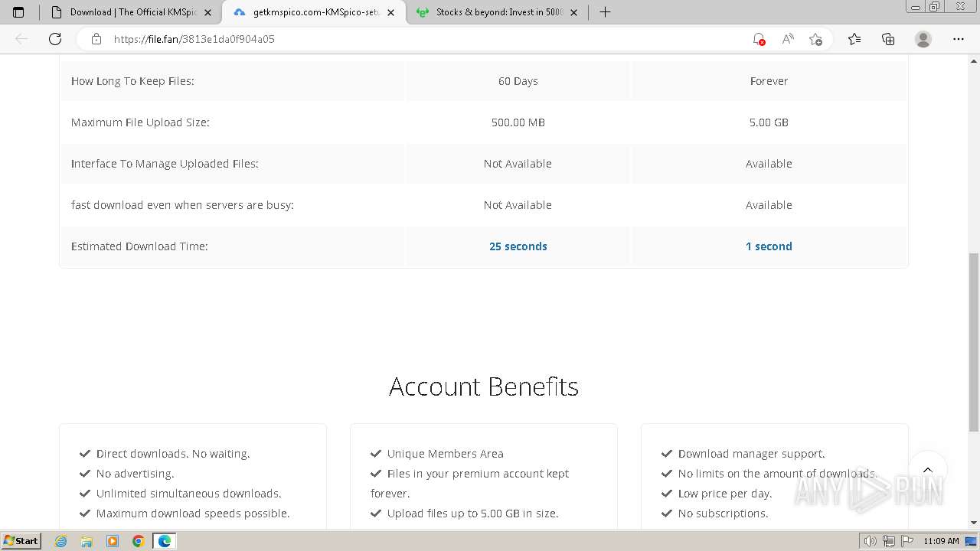Open the system tray volume icon
Viewport: 980px width, 551px height.
click(871, 541)
